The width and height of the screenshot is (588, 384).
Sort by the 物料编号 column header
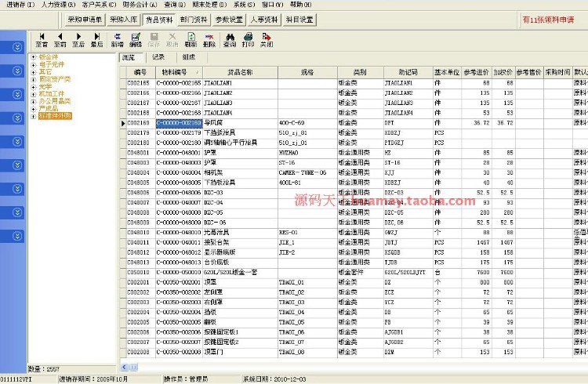[179, 72]
